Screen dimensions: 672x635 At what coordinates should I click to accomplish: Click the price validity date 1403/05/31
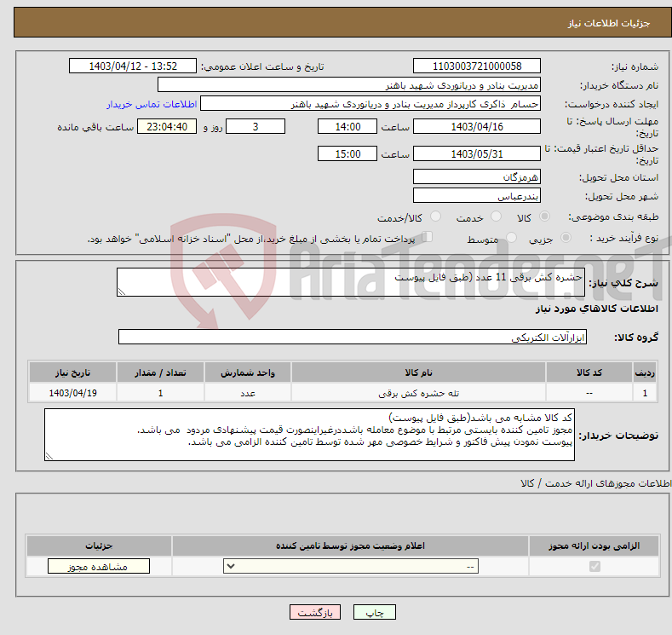click(477, 153)
